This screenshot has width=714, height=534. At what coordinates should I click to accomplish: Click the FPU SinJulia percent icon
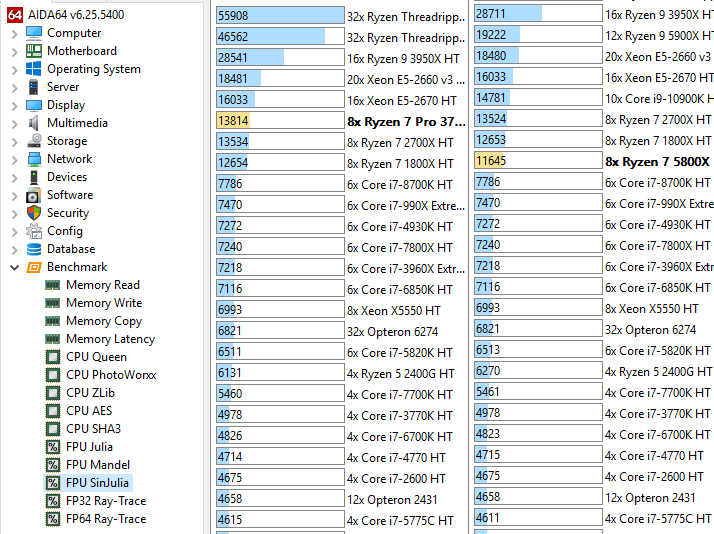pyautogui.click(x=53, y=483)
